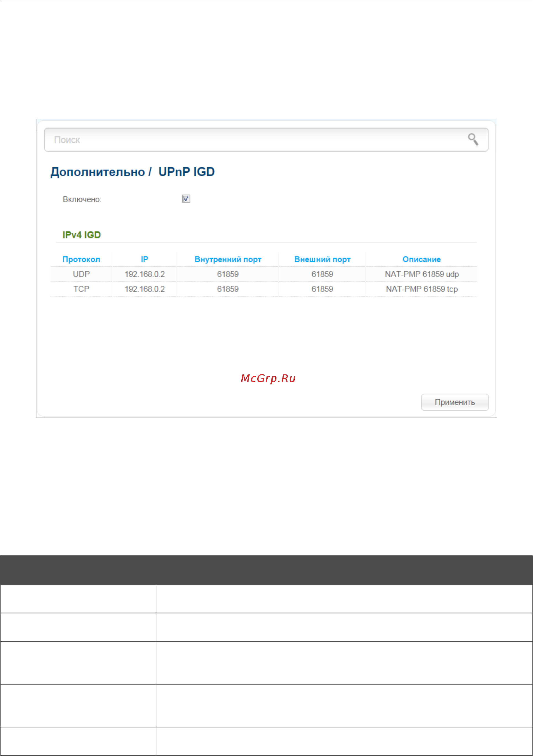This screenshot has height=756, width=533.
Task: Click the IP column header
Action: 144,259
